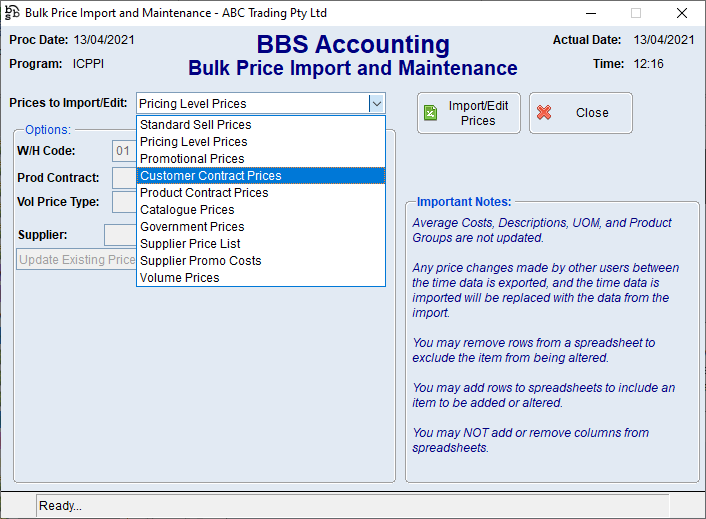Select Supplier Promo Costs option
This screenshot has width=706, height=519.
[x=200, y=261]
